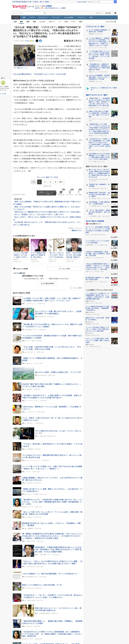
Task: Open ヘルプ link in the header
Action: coord(90,2)
